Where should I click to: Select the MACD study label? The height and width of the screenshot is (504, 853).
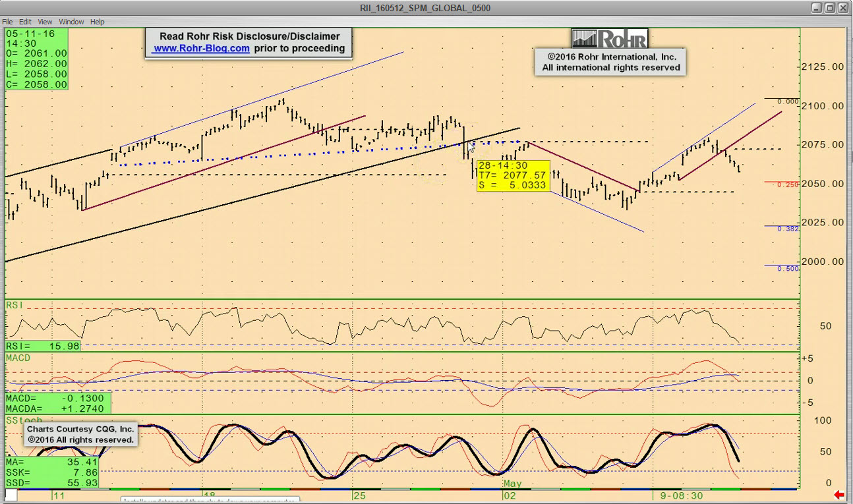pyautogui.click(x=18, y=357)
